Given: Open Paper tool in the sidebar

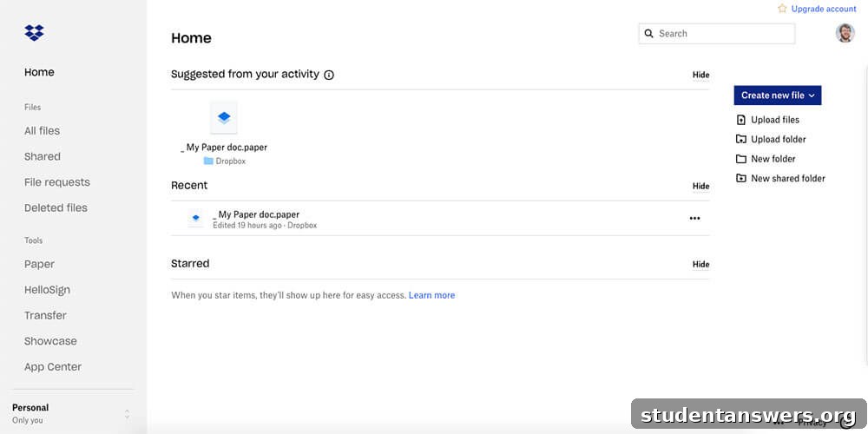Looking at the screenshot, I should 39,264.
